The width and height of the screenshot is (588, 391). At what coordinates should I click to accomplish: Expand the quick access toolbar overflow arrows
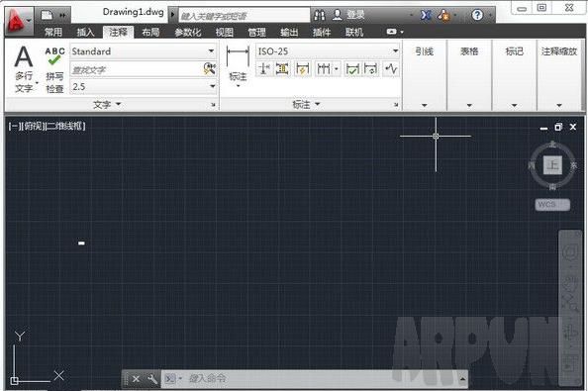click(62, 16)
